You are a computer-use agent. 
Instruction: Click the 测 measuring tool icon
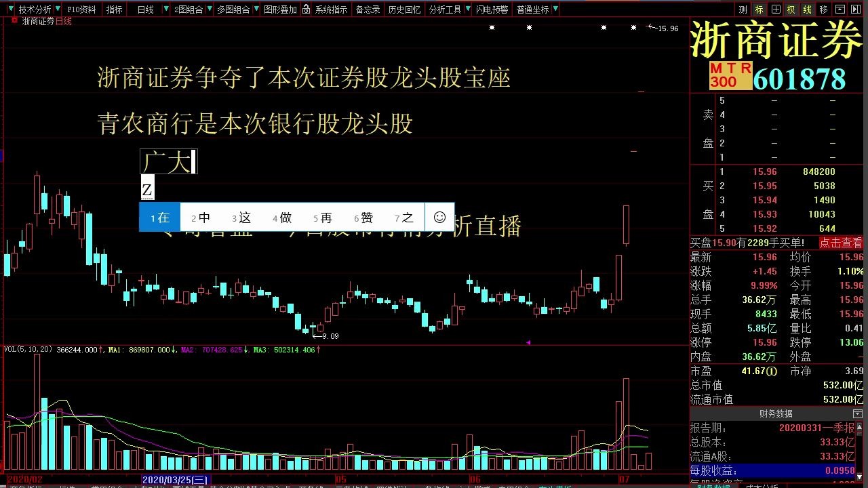(743, 9)
